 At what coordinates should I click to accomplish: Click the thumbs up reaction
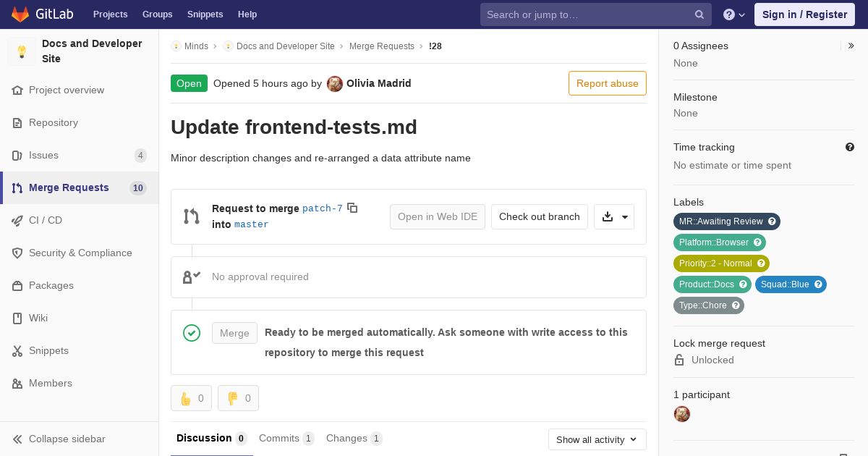[x=191, y=398]
